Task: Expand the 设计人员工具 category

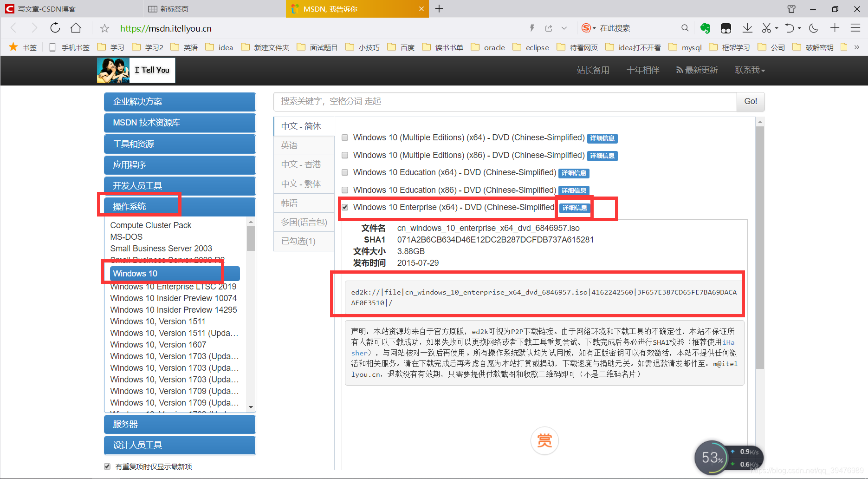Action: tap(180, 445)
